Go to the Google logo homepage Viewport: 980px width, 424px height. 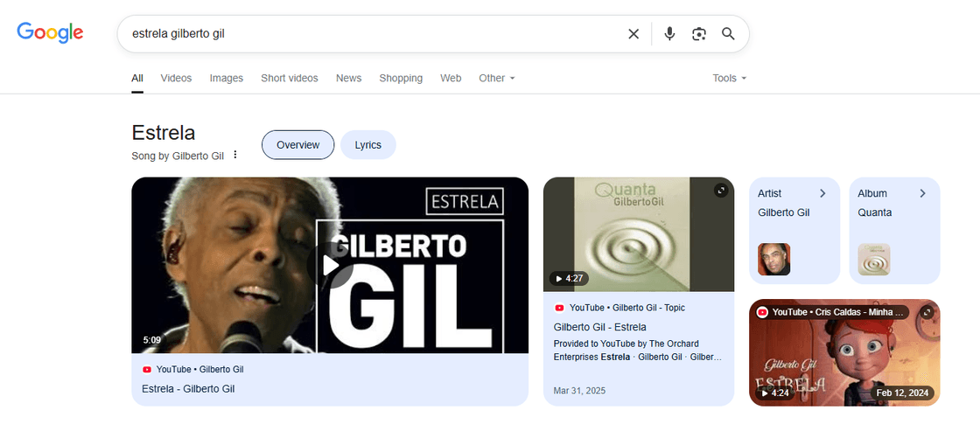click(x=50, y=32)
